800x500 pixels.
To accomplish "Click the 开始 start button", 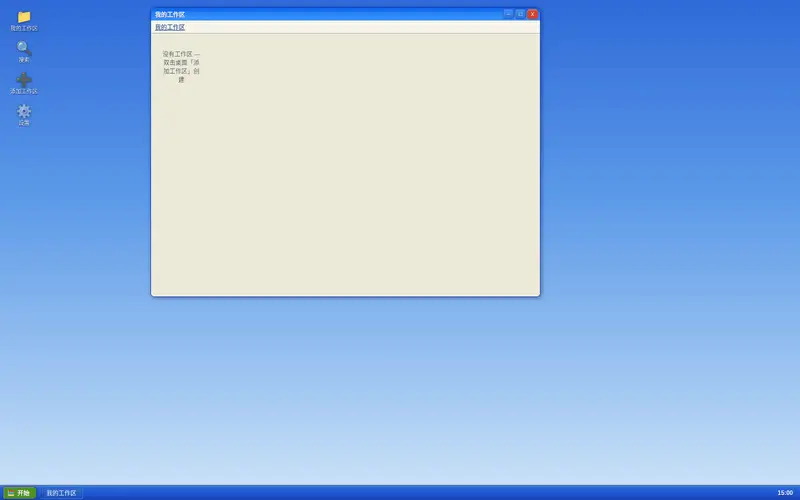I will tap(19, 493).
